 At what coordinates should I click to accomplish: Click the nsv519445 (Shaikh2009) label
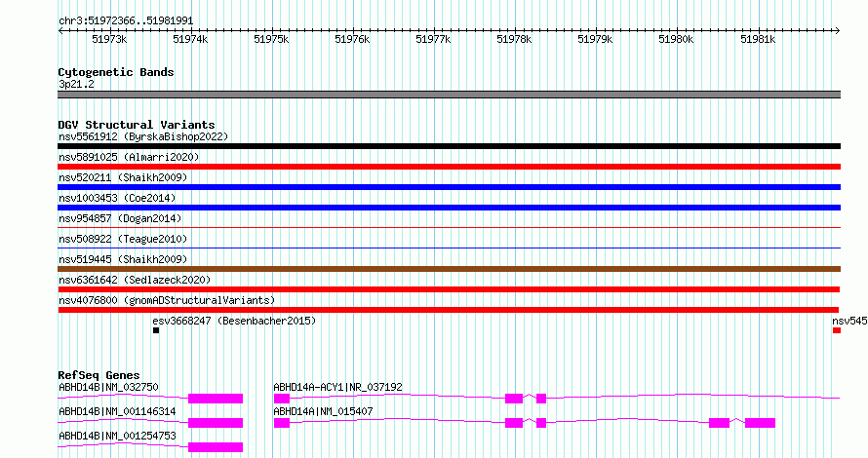123,259
